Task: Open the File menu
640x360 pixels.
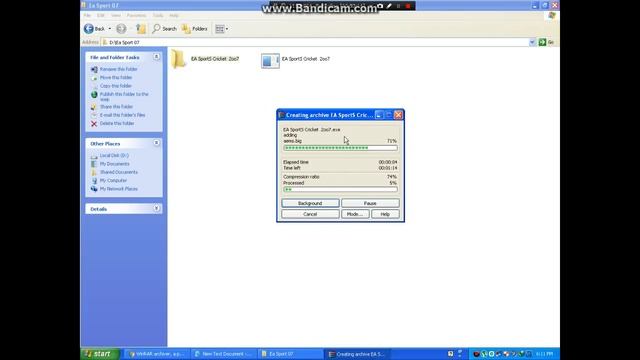Action: tap(87, 16)
